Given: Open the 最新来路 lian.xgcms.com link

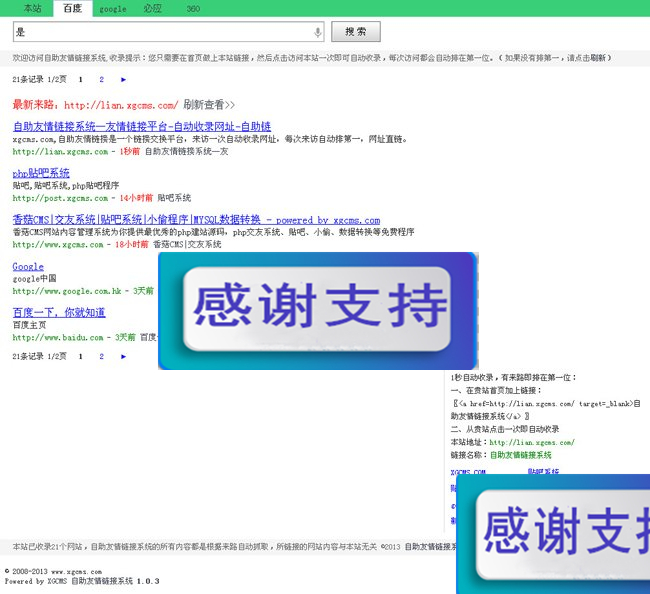Looking at the screenshot, I should [121, 105].
